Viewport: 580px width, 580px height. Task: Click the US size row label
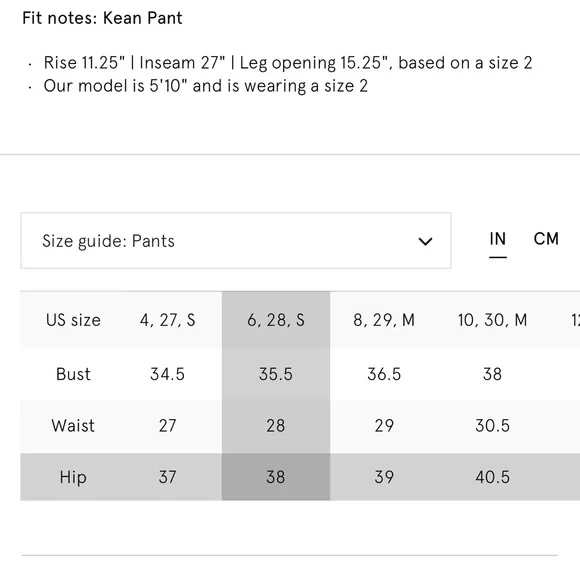(x=73, y=320)
